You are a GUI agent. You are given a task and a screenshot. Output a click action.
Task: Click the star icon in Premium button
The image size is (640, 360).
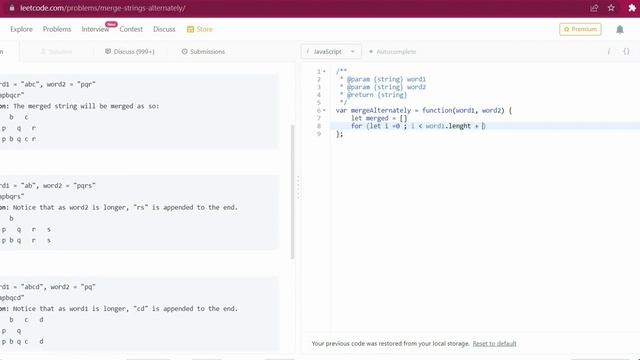tap(566, 29)
